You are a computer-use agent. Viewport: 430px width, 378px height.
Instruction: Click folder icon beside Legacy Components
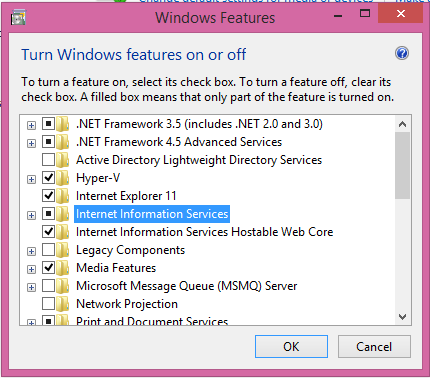(x=62, y=250)
